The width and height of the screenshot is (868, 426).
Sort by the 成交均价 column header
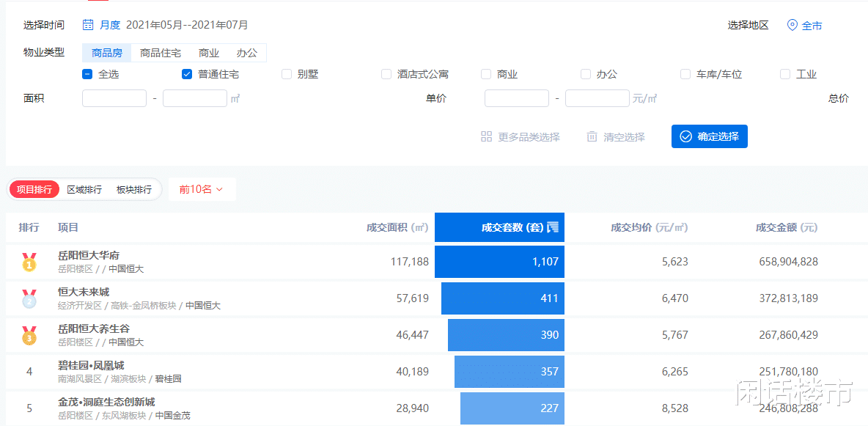coord(650,227)
